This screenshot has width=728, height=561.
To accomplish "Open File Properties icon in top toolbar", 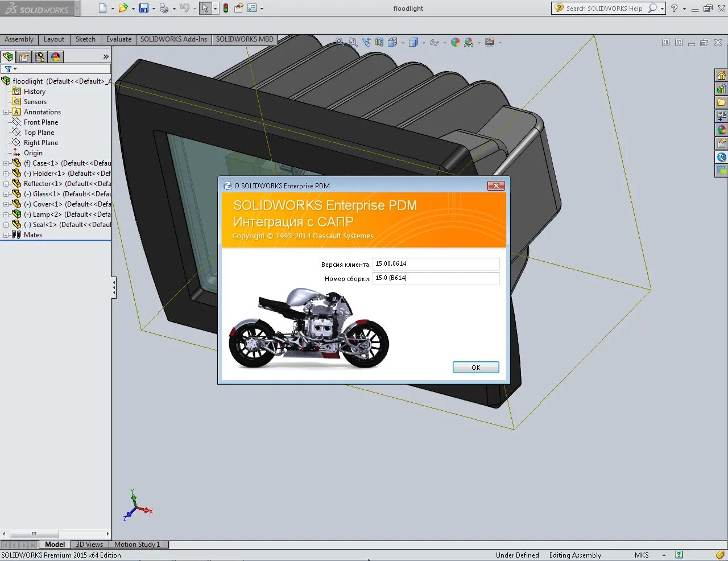I will pos(239,8).
